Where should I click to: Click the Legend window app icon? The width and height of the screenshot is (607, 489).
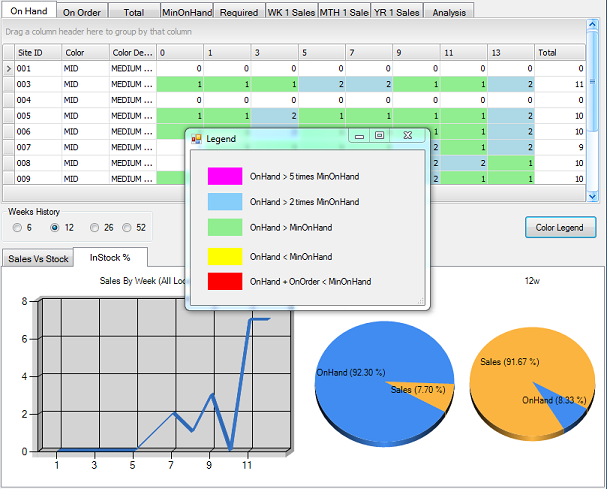point(196,139)
